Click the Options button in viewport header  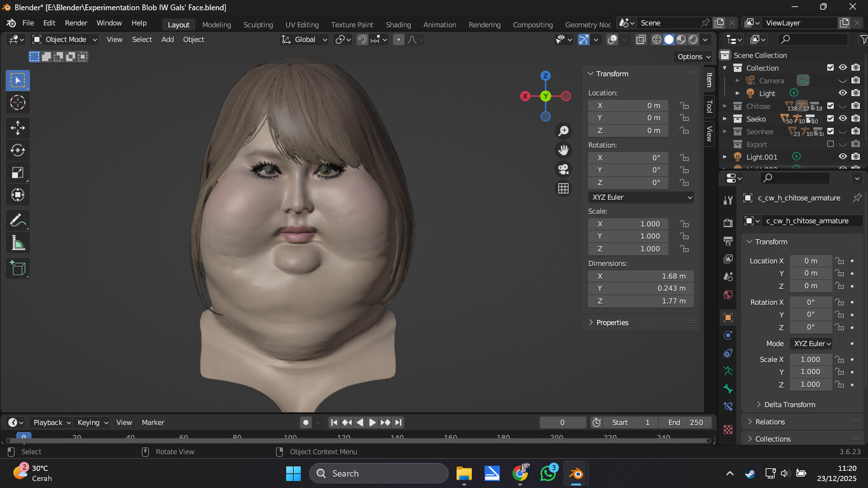(x=694, y=57)
